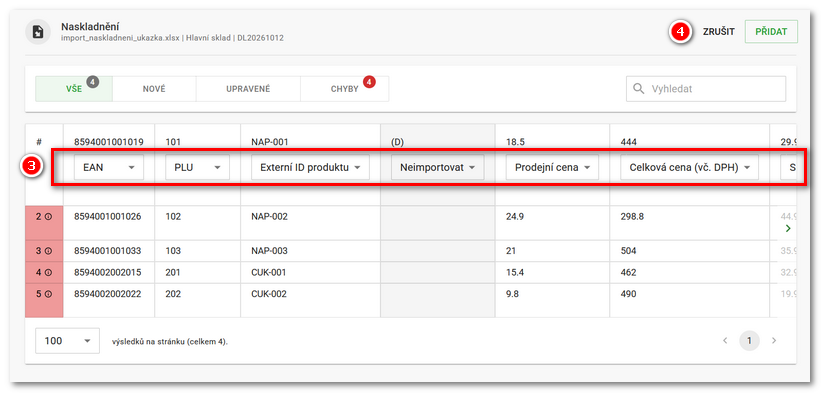
Task: Click the error info icon in row 5
Action: click(49, 294)
